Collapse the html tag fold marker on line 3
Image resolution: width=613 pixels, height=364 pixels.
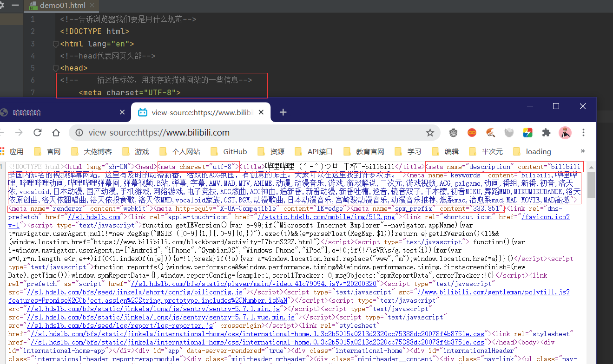[x=55, y=44]
